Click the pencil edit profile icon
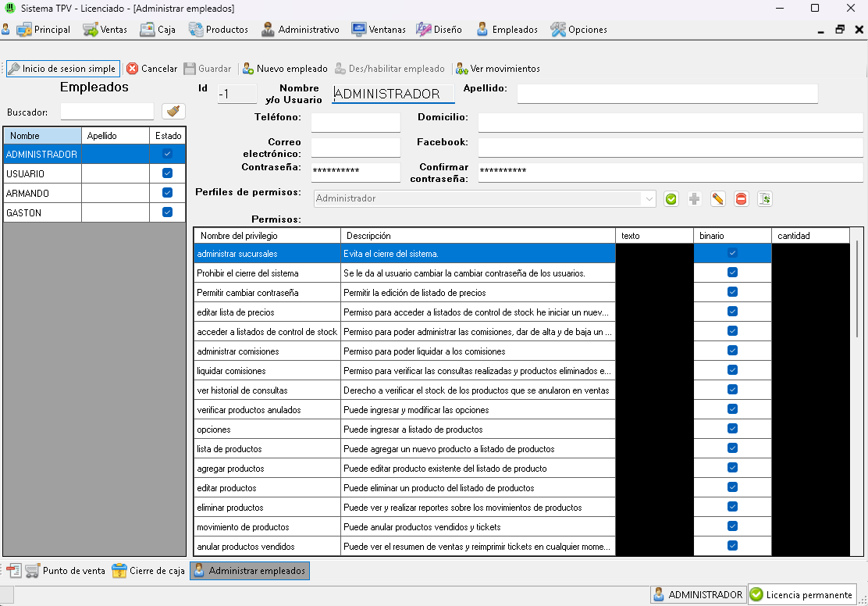 717,199
